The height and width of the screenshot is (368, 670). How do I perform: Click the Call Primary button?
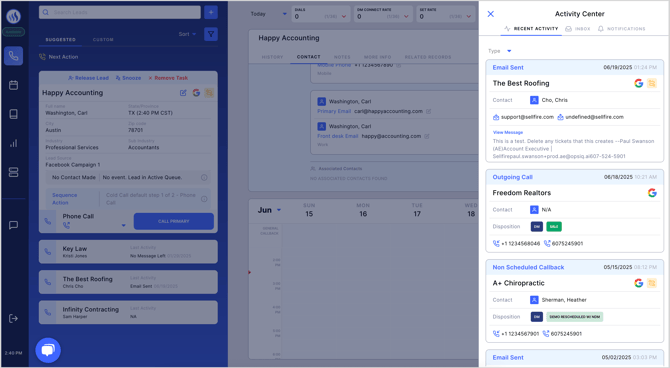pyautogui.click(x=173, y=221)
